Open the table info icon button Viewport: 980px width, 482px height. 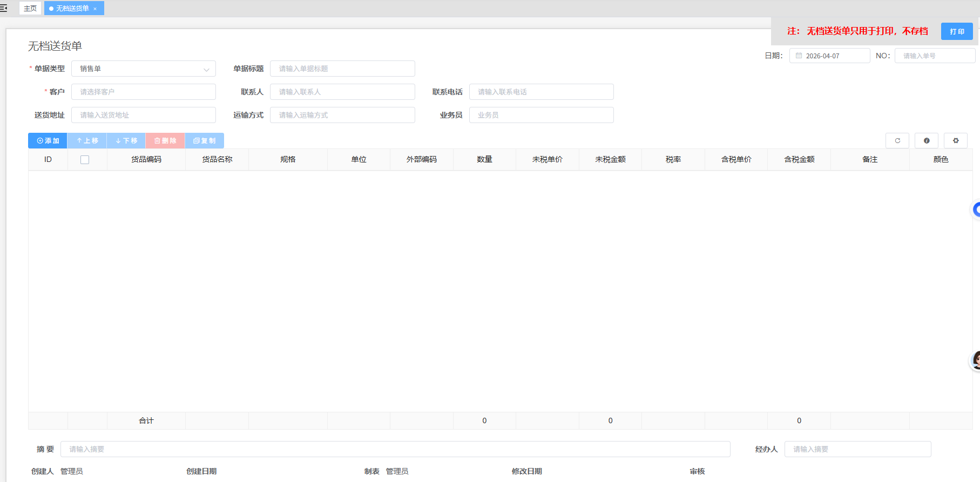pos(927,140)
